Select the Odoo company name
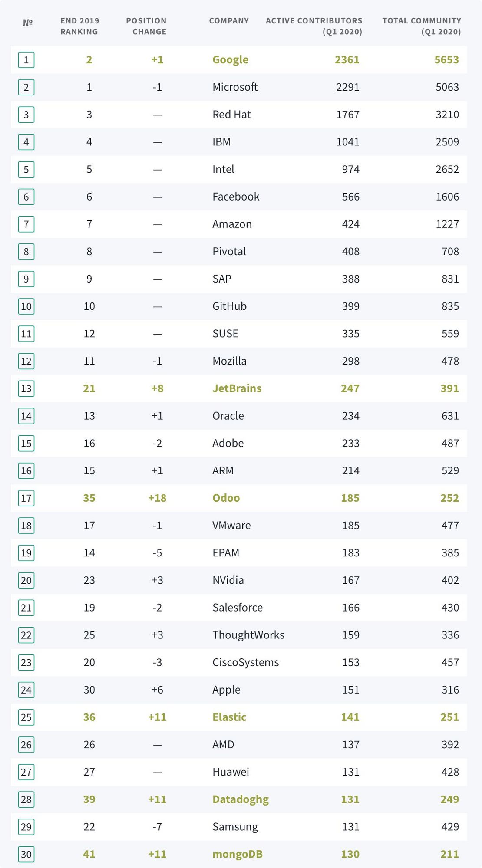Screen dimensions: 482x868 226,498
